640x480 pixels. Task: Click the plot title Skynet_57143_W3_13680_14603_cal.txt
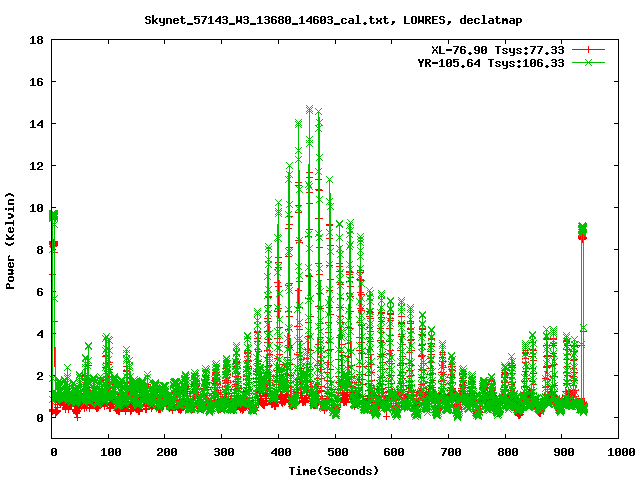pos(270,20)
